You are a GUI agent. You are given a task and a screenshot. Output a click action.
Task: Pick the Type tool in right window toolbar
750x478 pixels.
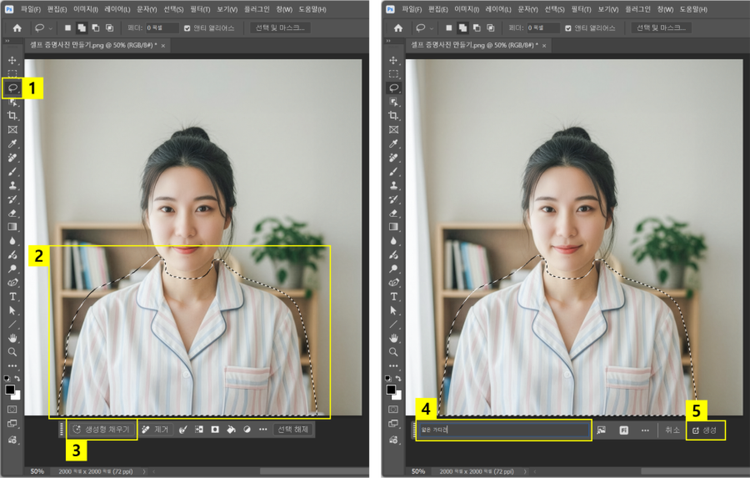(394, 296)
